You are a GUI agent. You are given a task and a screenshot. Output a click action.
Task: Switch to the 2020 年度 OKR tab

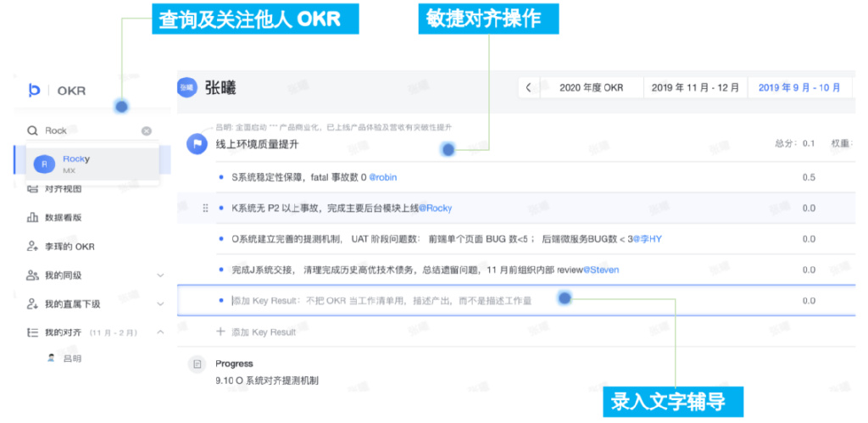tap(591, 87)
